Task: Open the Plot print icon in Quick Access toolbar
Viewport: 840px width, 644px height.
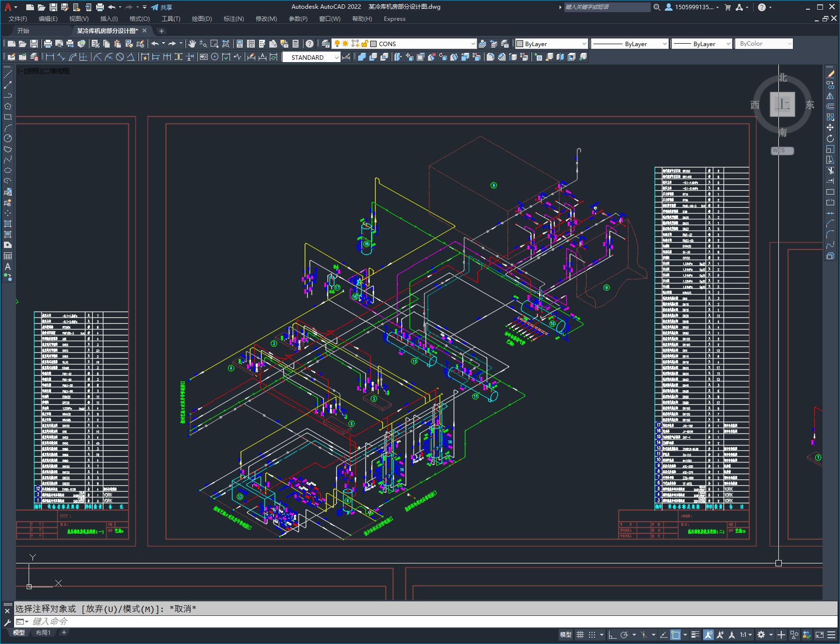Action: [100, 7]
